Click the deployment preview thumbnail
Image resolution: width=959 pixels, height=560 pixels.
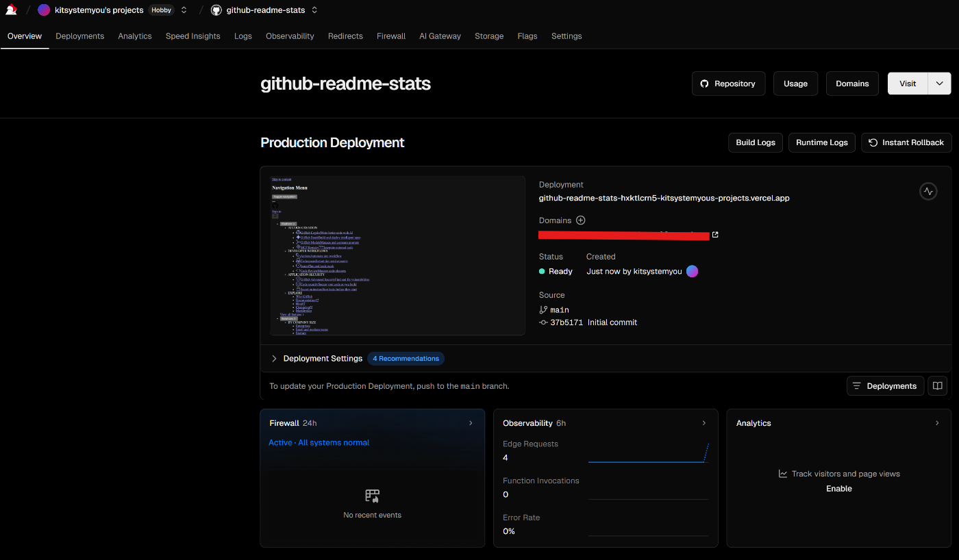[397, 255]
